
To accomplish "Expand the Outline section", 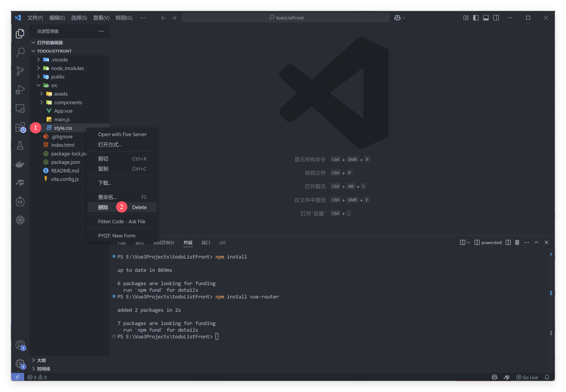I will (33, 360).
